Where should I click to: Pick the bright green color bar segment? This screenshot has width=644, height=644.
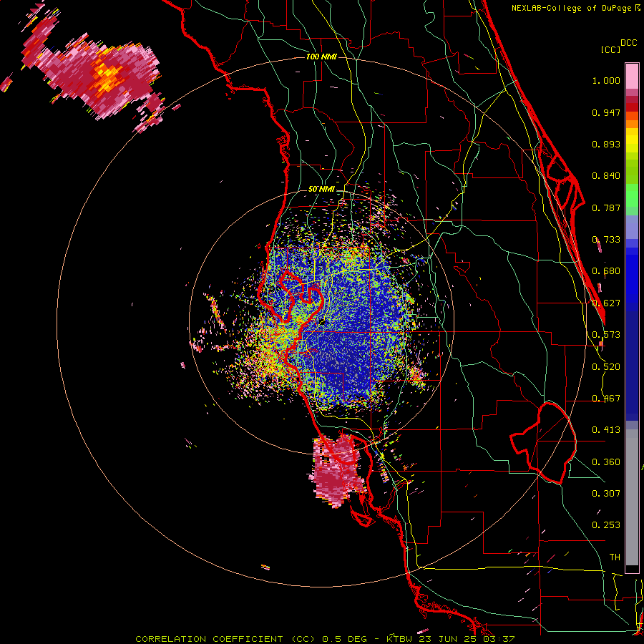(632, 195)
